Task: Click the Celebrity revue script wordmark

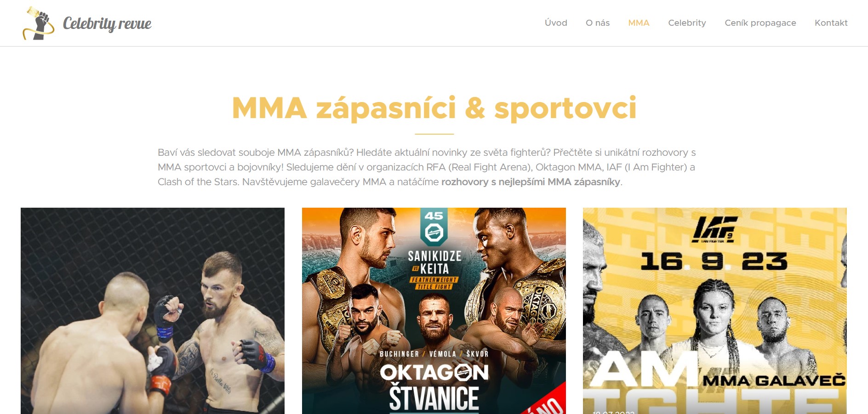Action: pyautogui.click(x=107, y=23)
